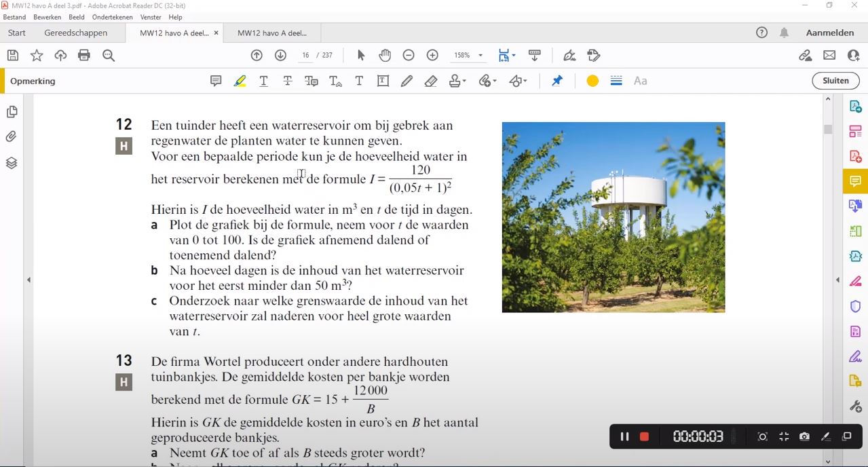The image size is (868, 467).
Task: Open the layers panel
Action: (x=12, y=163)
